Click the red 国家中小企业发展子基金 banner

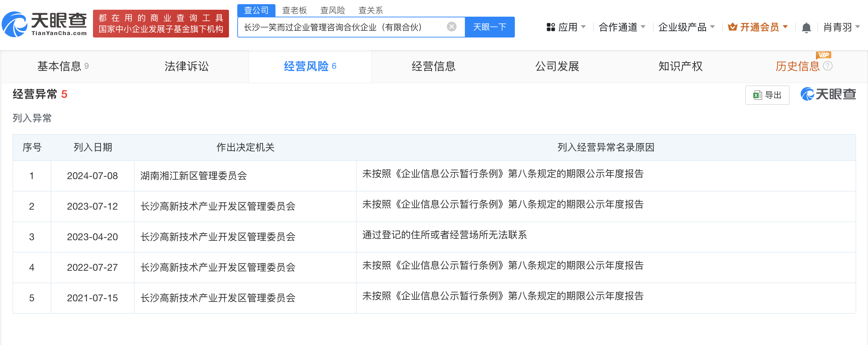161,24
